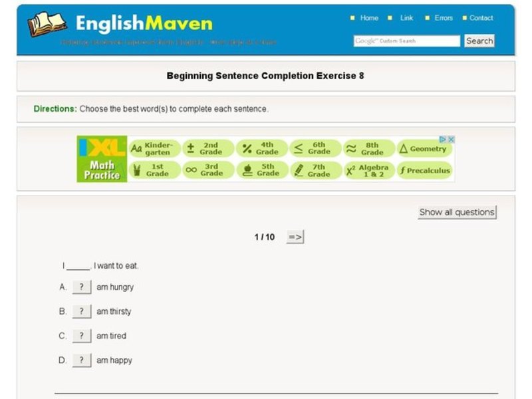This screenshot has width=532, height=399.
Task: Select answer A, am hungry
Action: click(x=82, y=287)
